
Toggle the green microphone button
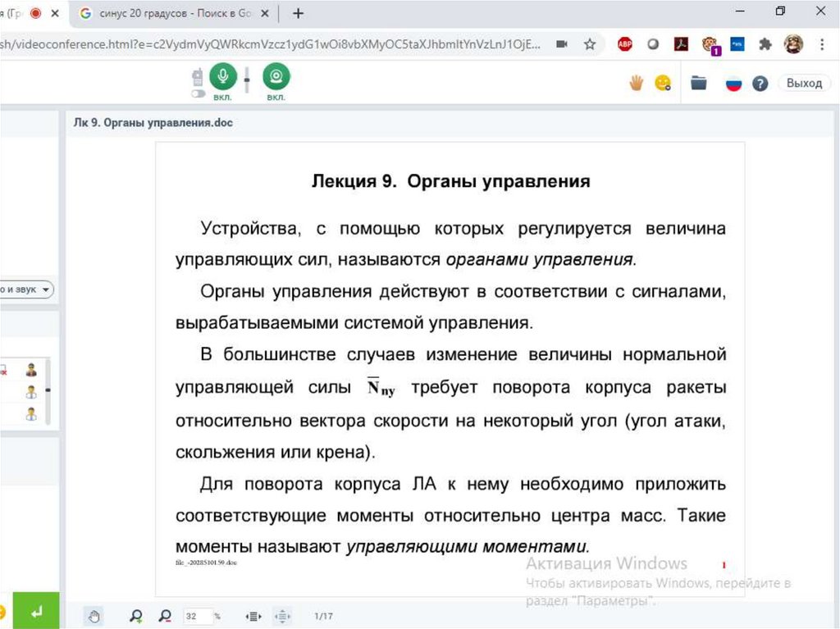[222, 77]
